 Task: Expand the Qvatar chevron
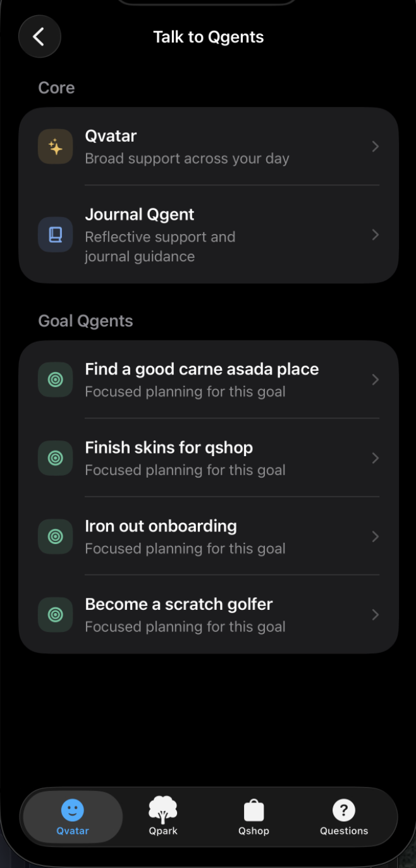376,146
